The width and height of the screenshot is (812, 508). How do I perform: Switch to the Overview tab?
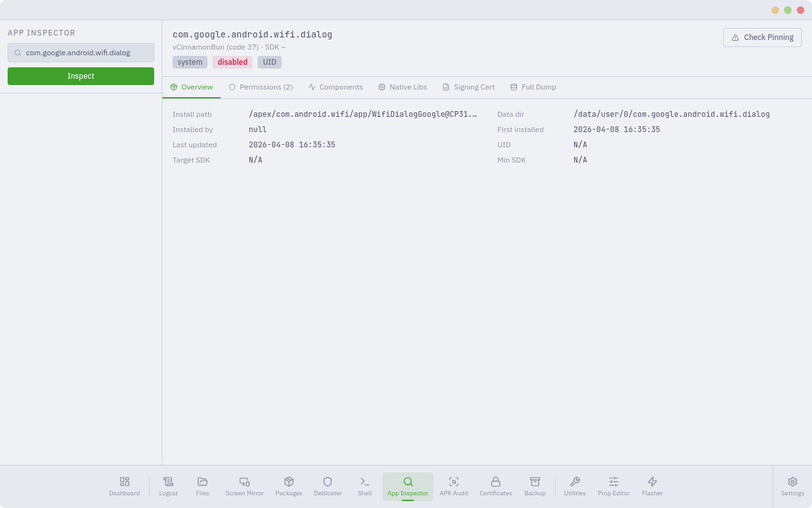click(192, 87)
